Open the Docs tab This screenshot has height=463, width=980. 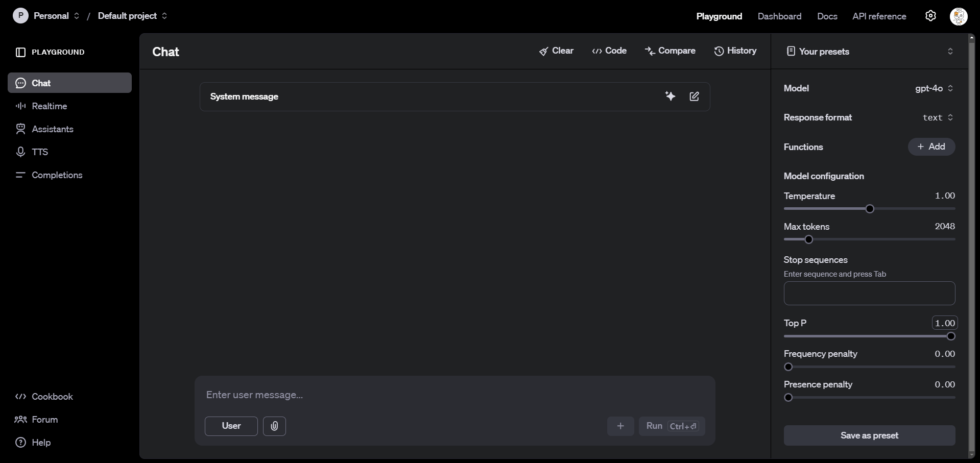coord(827,16)
